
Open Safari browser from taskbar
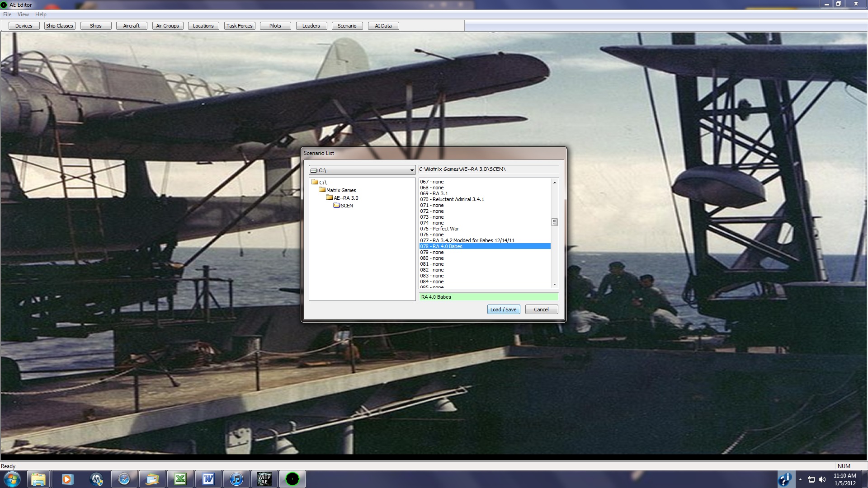click(124, 479)
